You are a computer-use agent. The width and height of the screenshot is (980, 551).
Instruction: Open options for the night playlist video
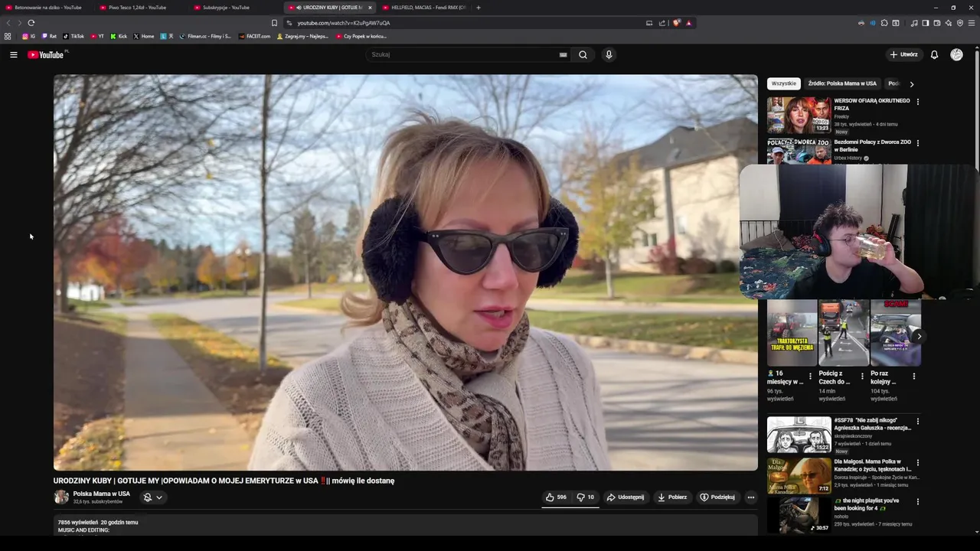point(918,502)
